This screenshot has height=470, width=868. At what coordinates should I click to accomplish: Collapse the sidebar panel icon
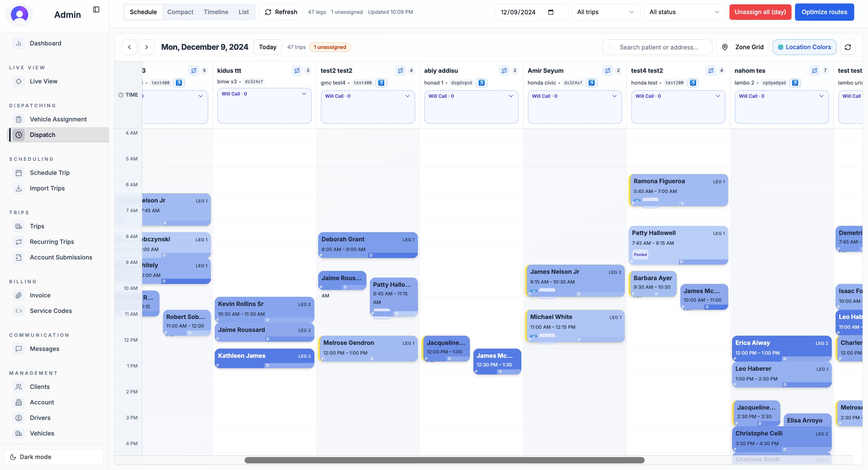pyautogui.click(x=96, y=9)
